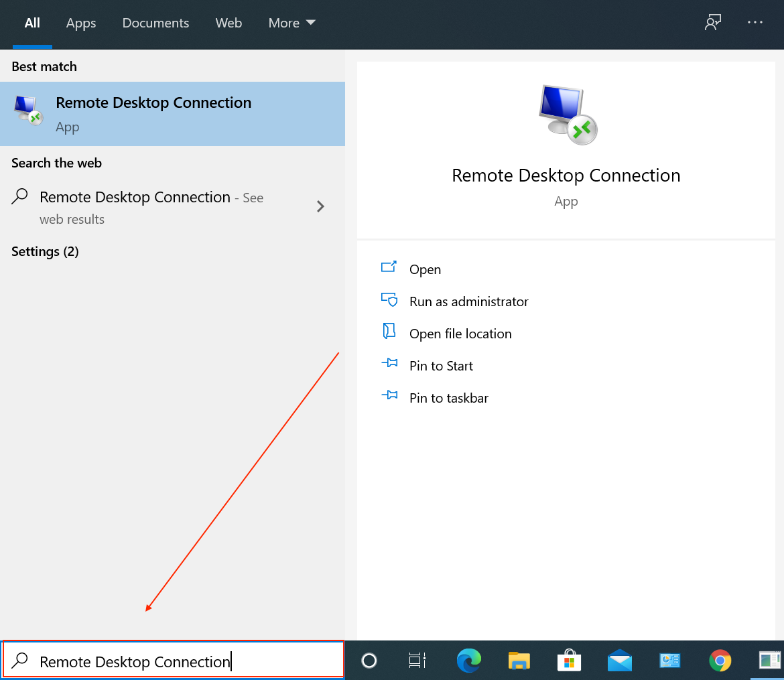Click the Remote Desktop icon in best match
This screenshot has width=784, height=680.
click(x=29, y=111)
